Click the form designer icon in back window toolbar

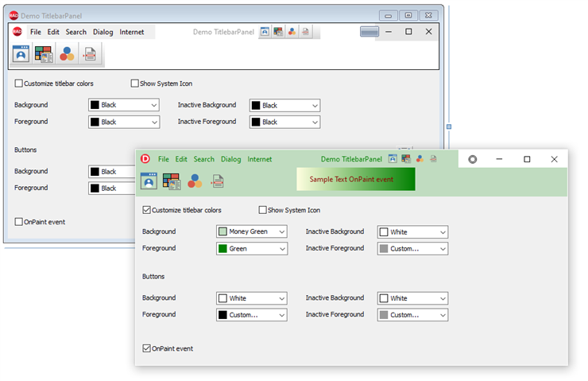pos(21,54)
